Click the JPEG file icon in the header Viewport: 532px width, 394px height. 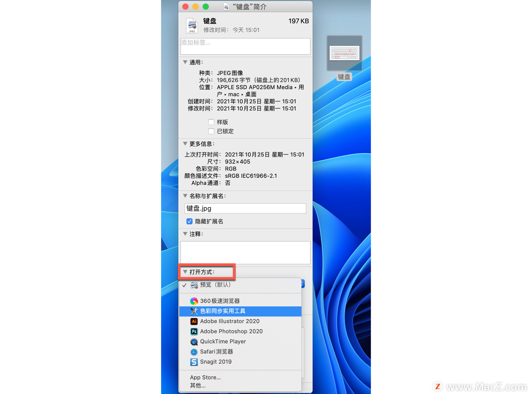[192, 25]
